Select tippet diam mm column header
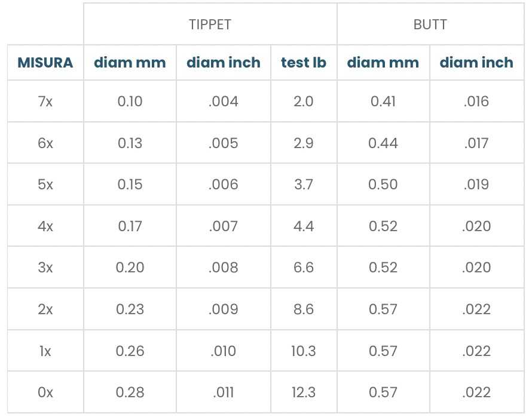Image resolution: width=532 pixels, height=417 pixels. point(130,63)
